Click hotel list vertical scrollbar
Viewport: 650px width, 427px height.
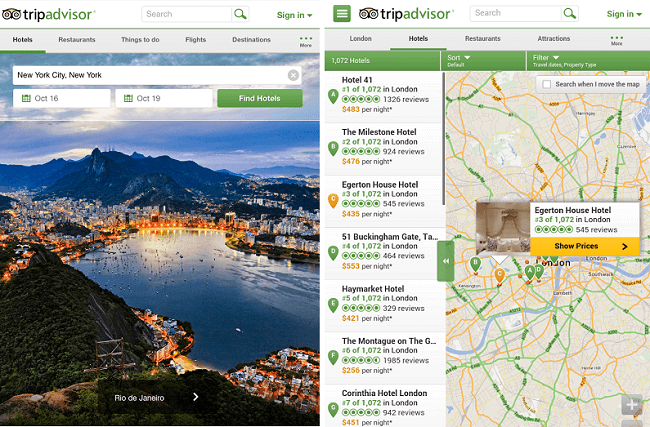[x=444, y=139]
